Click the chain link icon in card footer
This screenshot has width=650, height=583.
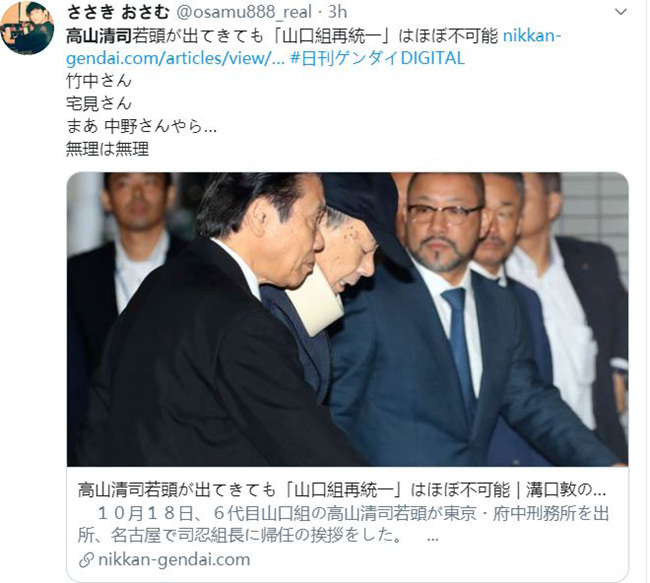click(86, 560)
